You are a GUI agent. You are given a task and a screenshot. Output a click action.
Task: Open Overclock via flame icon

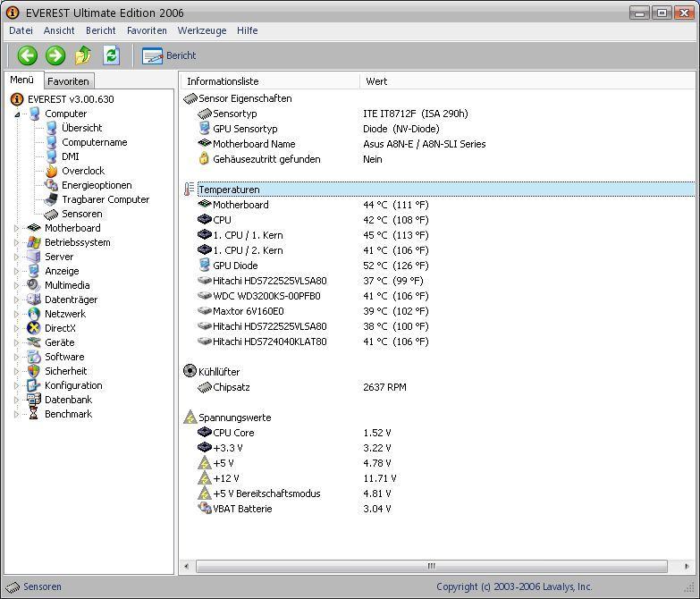pyautogui.click(x=51, y=171)
